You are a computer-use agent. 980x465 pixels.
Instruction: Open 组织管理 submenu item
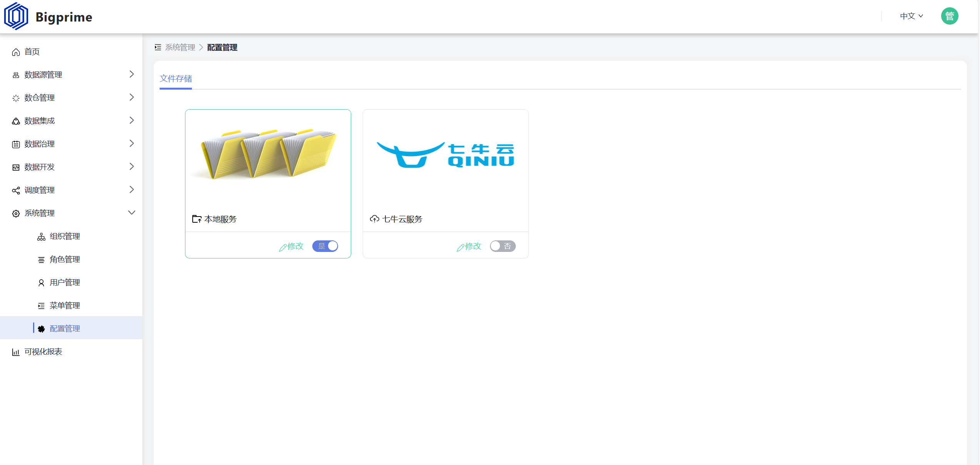pyautogui.click(x=71, y=236)
